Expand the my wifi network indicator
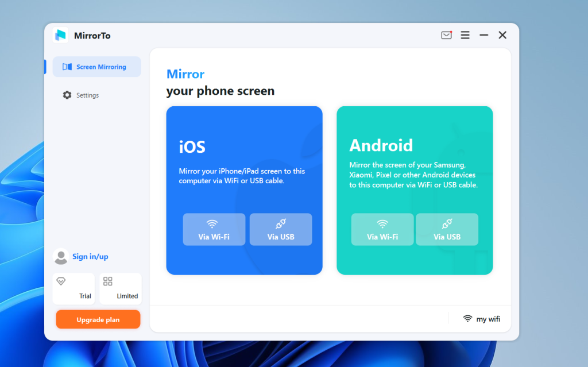Screen dimensions: 588x367 click(x=481, y=319)
